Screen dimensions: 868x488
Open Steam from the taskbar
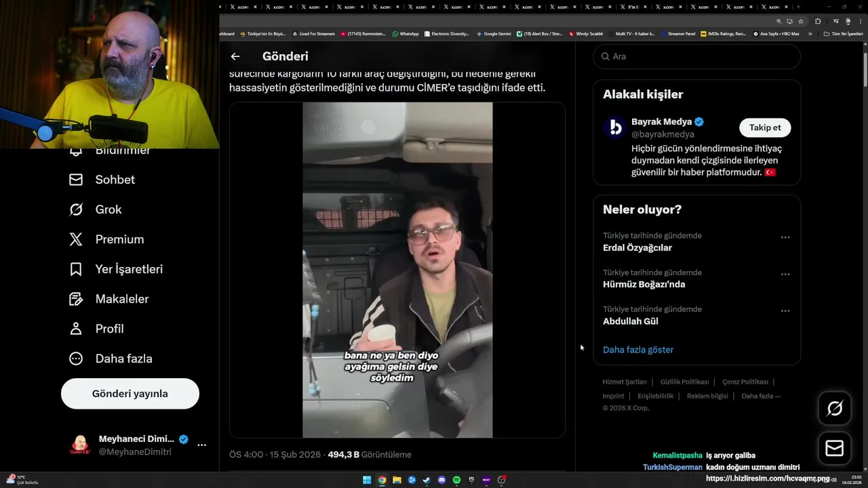point(427,480)
